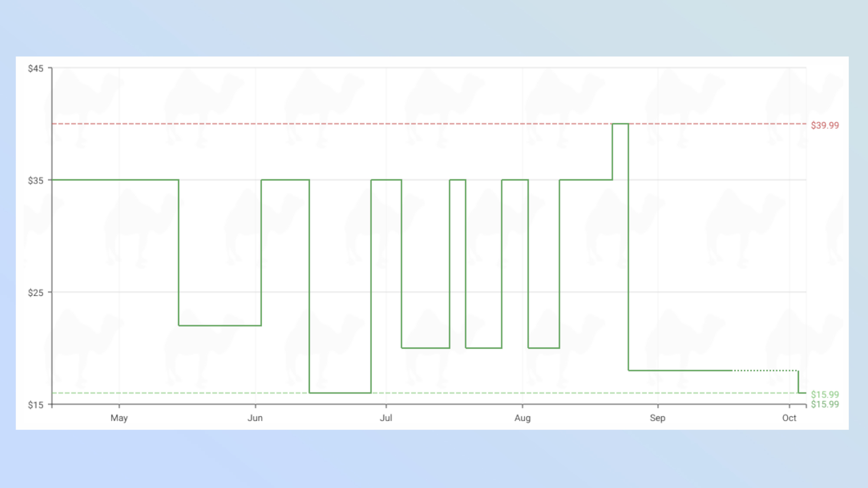Click the $45 y-axis label
Screen dimensions: 868x488
click(x=36, y=69)
